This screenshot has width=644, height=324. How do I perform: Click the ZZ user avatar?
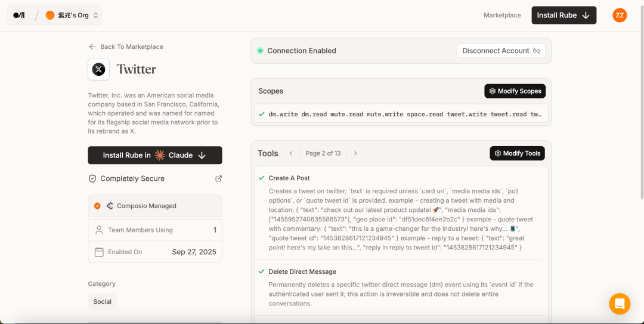coord(620,16)
